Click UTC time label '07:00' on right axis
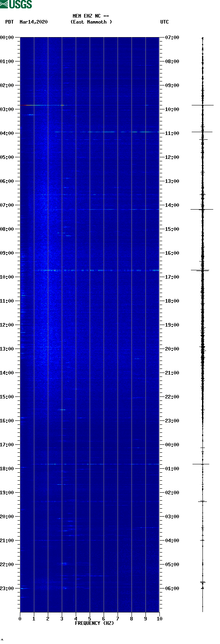 pyautogui.click(x=172, y=38)
